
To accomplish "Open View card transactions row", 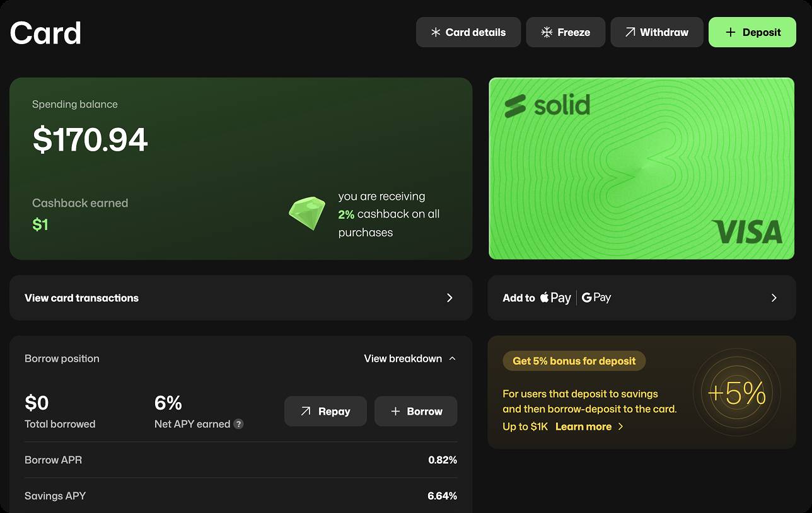I will [x=241, y=297].
